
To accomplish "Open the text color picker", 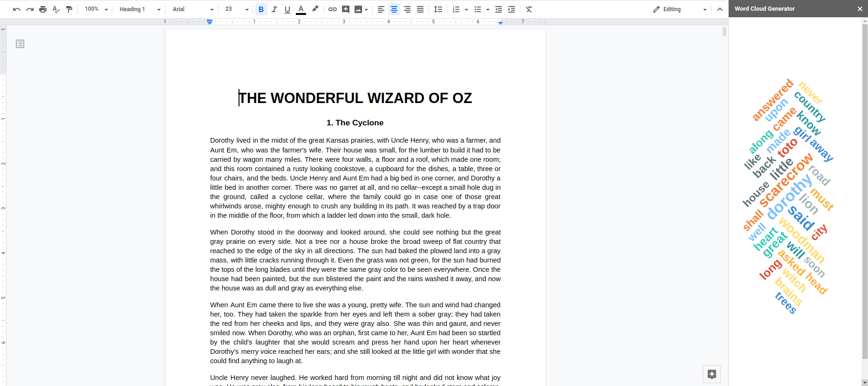I will coord(301,9).
